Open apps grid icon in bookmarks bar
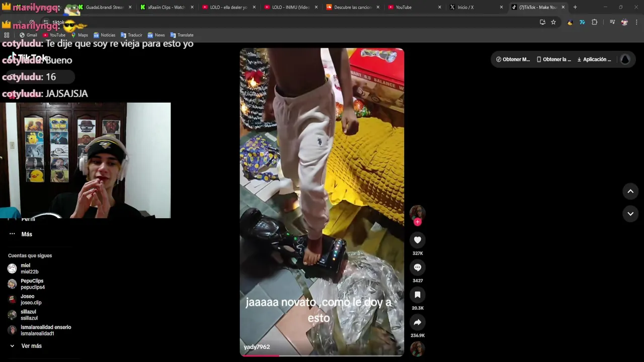 click(7, 35)
